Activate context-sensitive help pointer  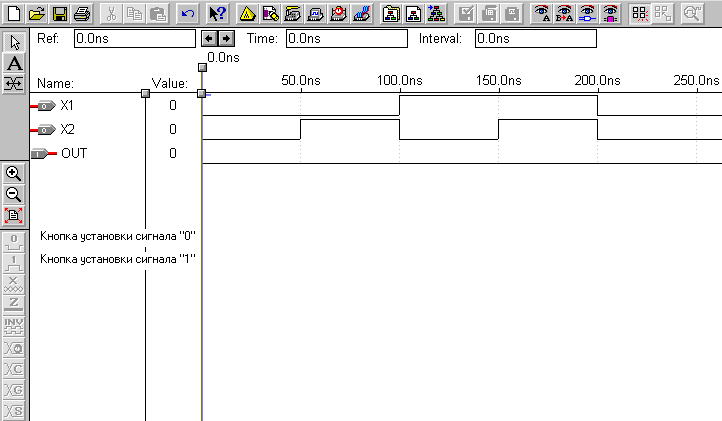click(217, 14)
